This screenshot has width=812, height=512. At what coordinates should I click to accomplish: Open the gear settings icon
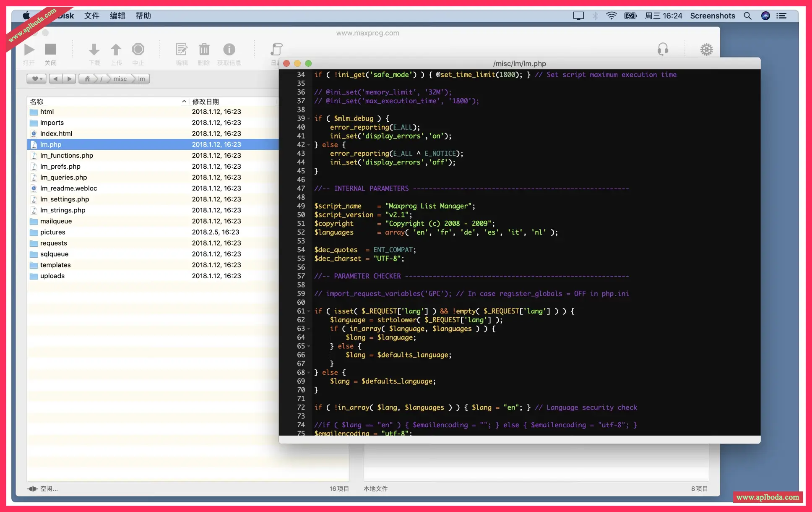(706, 50)
